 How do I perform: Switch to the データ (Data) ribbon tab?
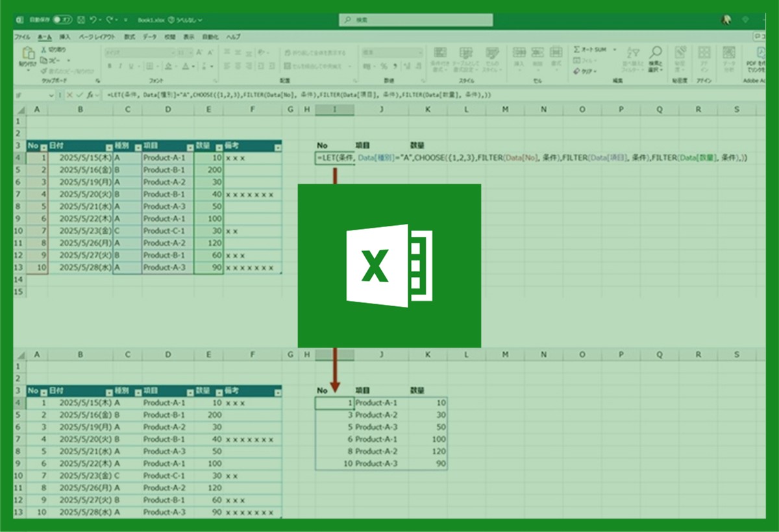pos(149,37)
